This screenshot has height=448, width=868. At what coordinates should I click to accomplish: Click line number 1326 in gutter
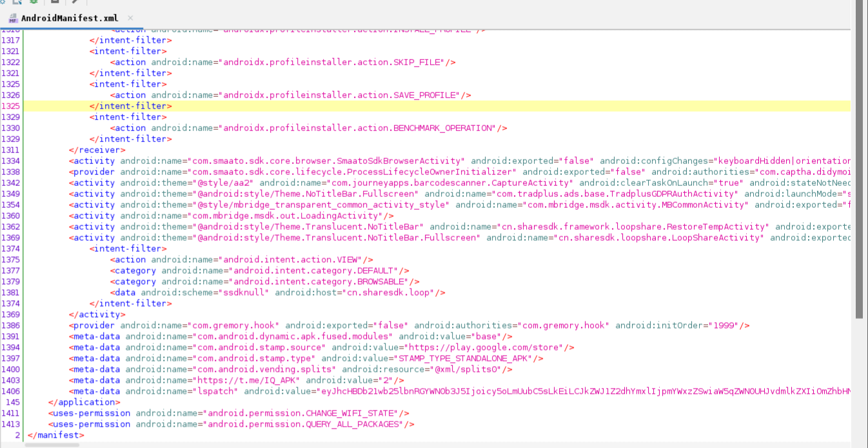coord(10,95)
